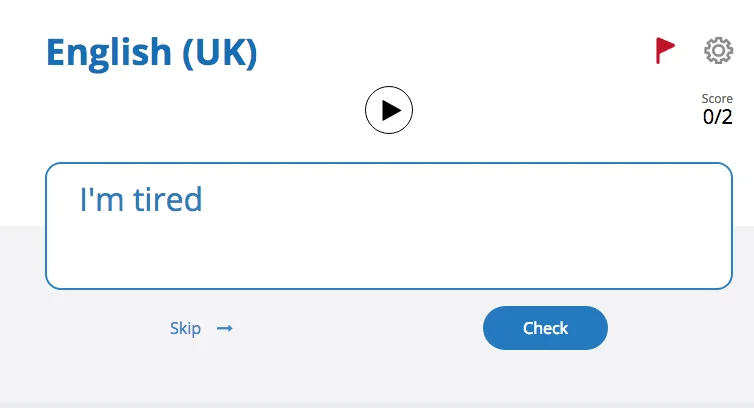The image size is (754, 408).
Task: Click the Skip text link
Action: click(x=186, y=328)
